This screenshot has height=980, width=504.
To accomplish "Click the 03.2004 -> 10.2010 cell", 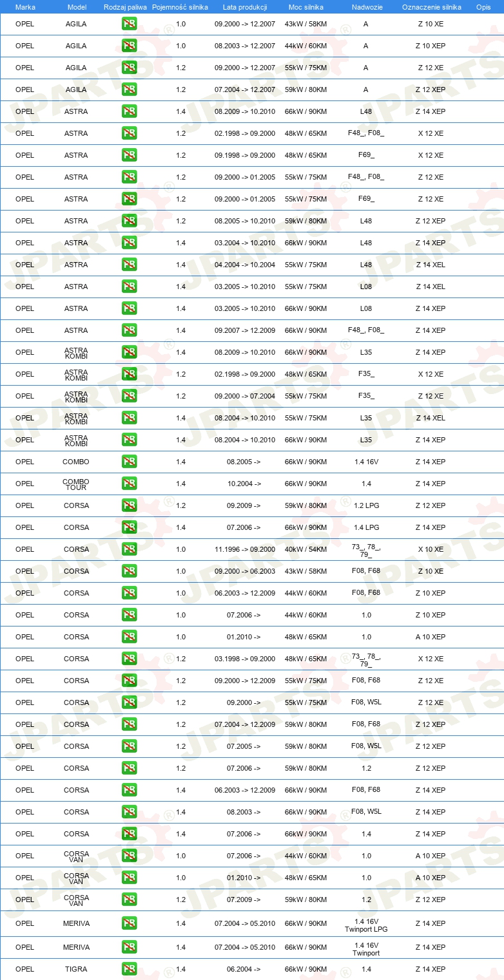I will click(245, 243).
